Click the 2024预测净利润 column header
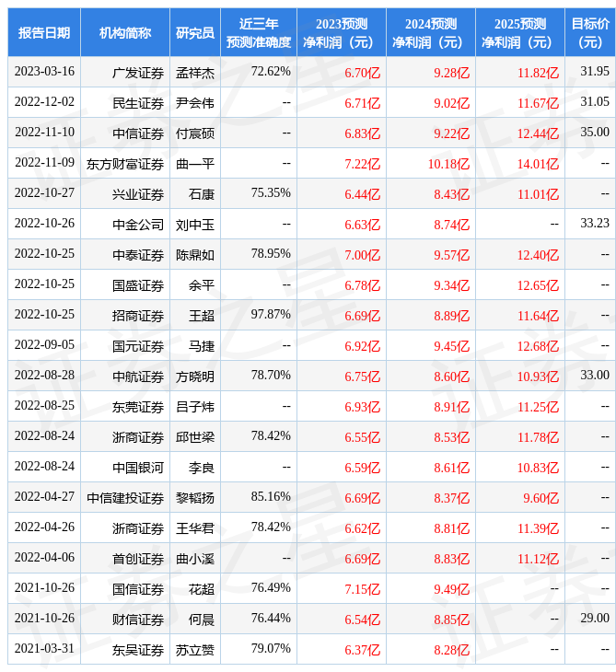The height and width of the screenshot is (672, 616). (x=430, y=32)
